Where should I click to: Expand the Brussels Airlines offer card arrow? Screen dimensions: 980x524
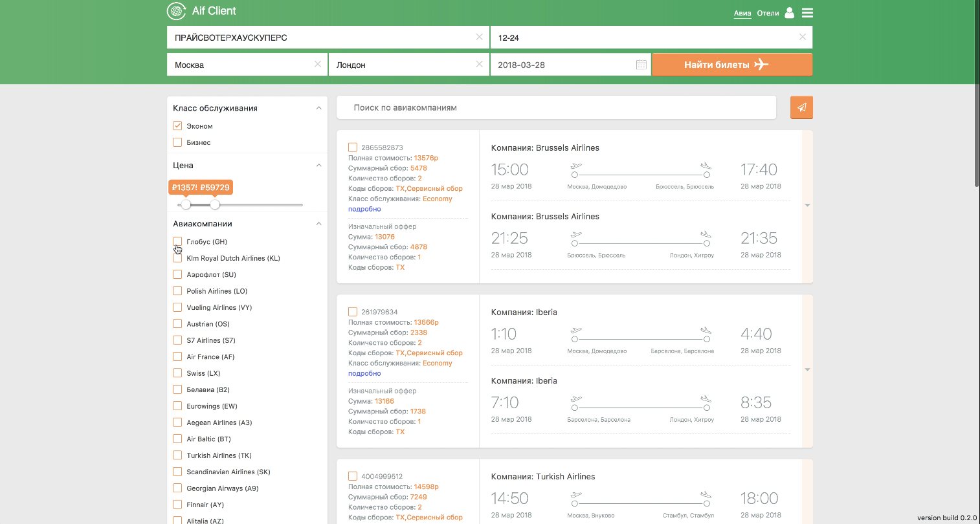(807, 205)
